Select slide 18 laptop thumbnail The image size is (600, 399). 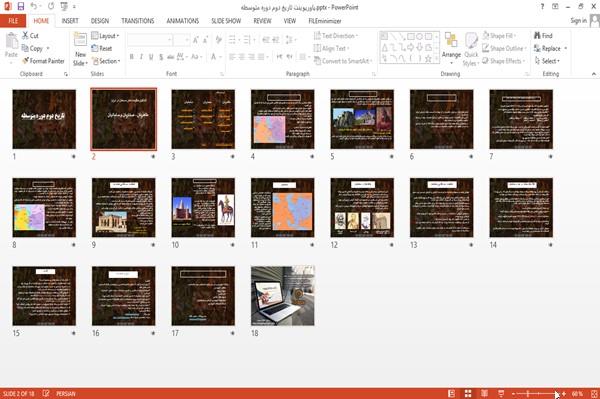(282, 296)
